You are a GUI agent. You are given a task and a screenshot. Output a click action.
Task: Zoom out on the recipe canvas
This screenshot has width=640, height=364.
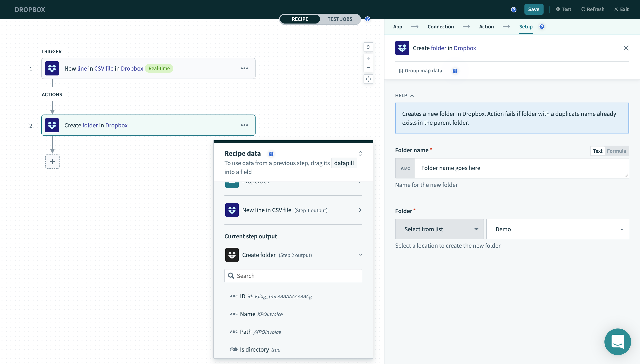[368, 67]
